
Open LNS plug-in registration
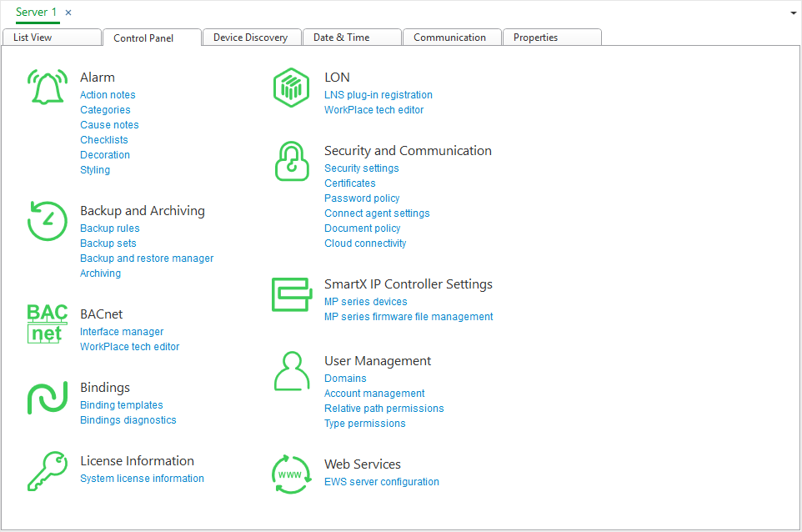[378, 94]
